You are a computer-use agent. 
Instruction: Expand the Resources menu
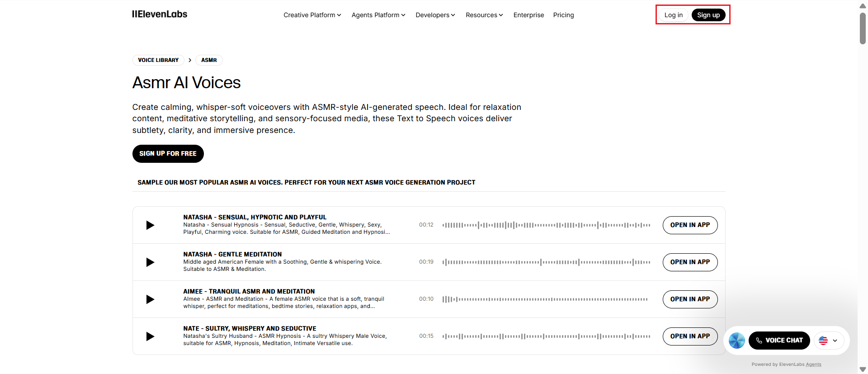(484, 15)
